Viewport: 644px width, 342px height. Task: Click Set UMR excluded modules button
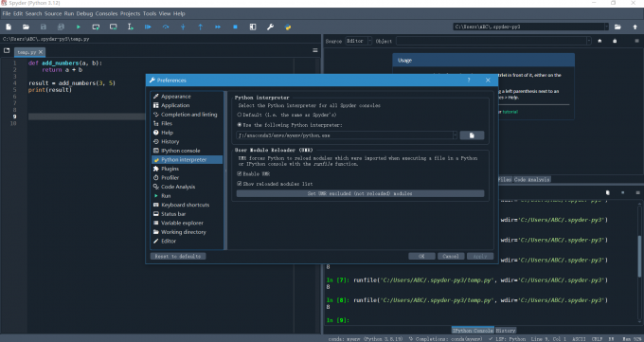tap(360, 193)
